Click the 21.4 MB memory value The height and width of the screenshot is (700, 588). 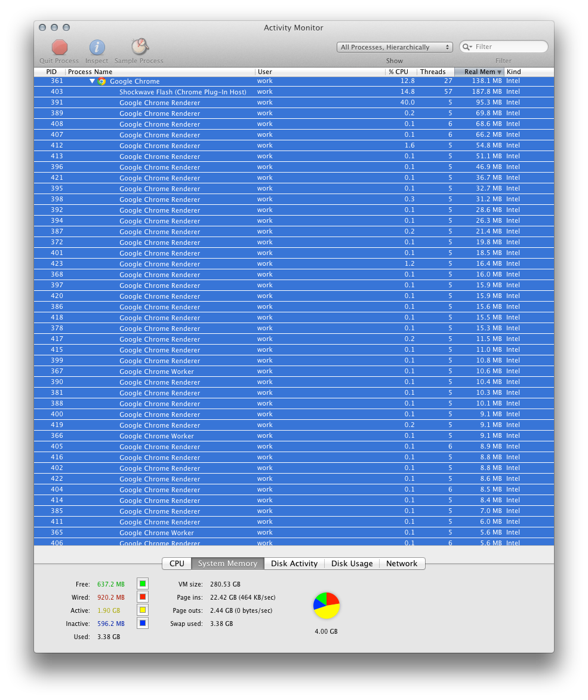[x=488, y=231]
